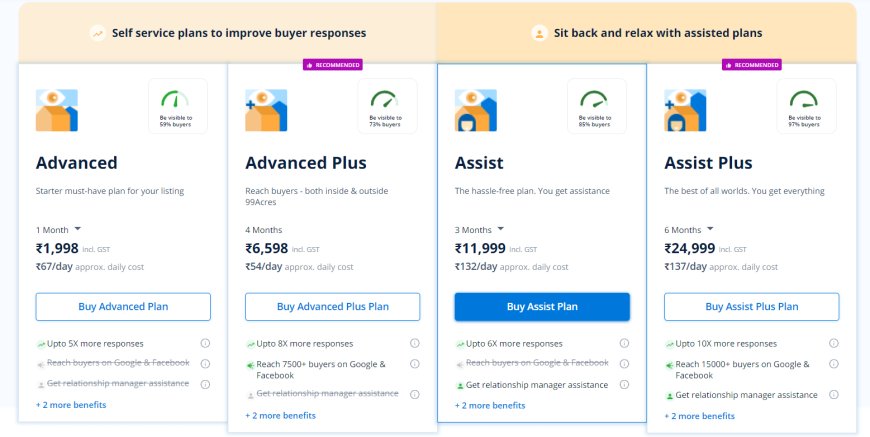This screenshot has width=870, height=437.
Task: Click the 73% buyers visibility gauge
Action: [387, 105]
